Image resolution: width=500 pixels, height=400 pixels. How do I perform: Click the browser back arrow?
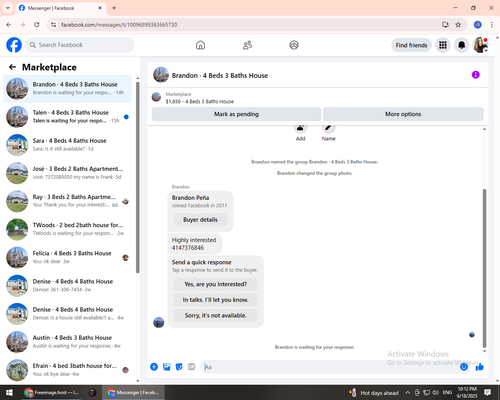point(9,25)
